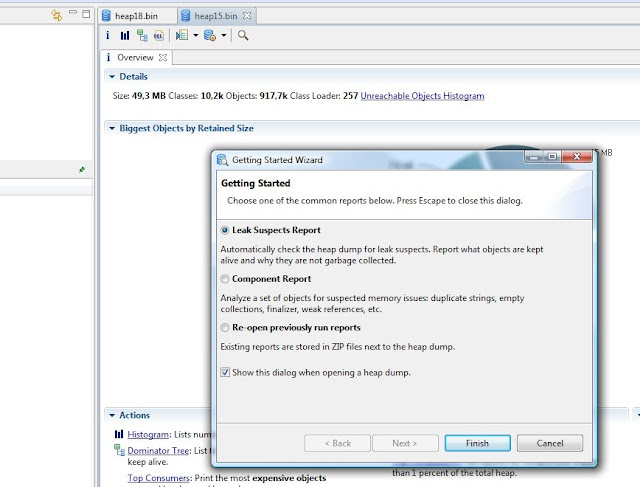Open the dropdown arrow beside Reports icon
This screenshot has width=640, height=487.
[196, 36]
